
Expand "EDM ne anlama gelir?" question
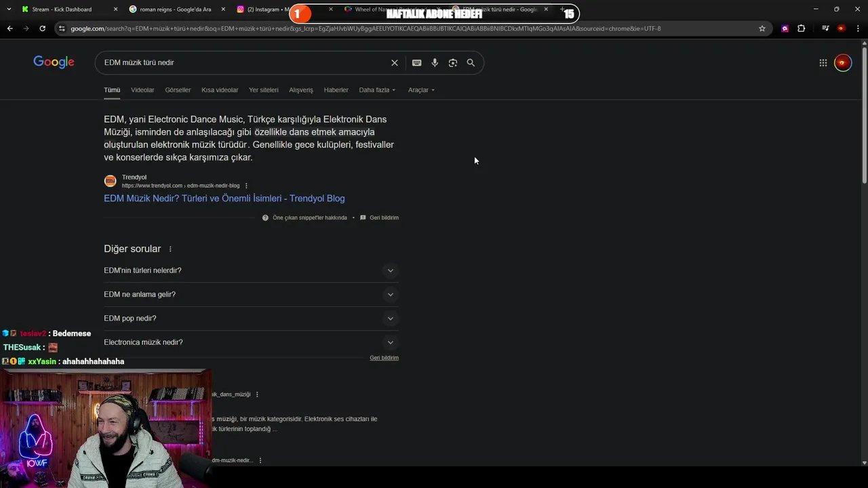point(251,294)
